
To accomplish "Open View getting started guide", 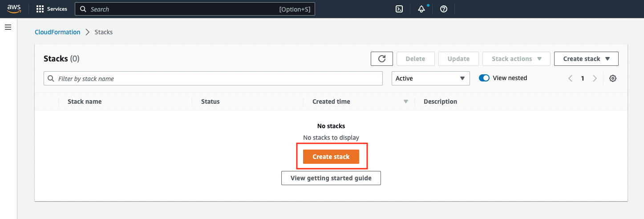I will 331,178.
